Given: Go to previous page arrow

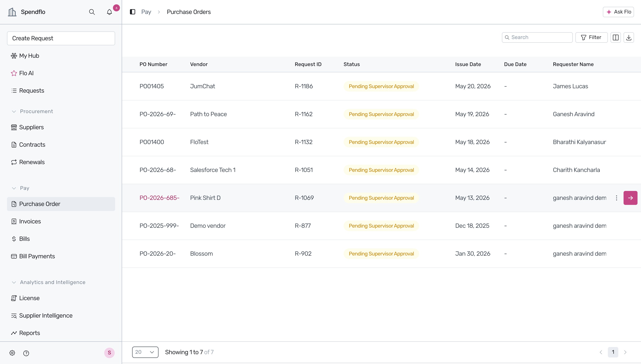Looking at the screenshot, I should click(601, 352).
